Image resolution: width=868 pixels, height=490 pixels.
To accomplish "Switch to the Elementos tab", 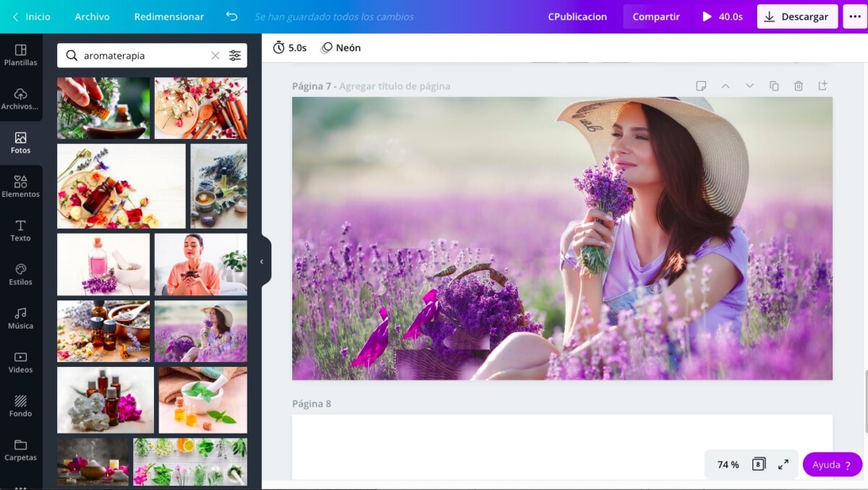I will [20, 186].
